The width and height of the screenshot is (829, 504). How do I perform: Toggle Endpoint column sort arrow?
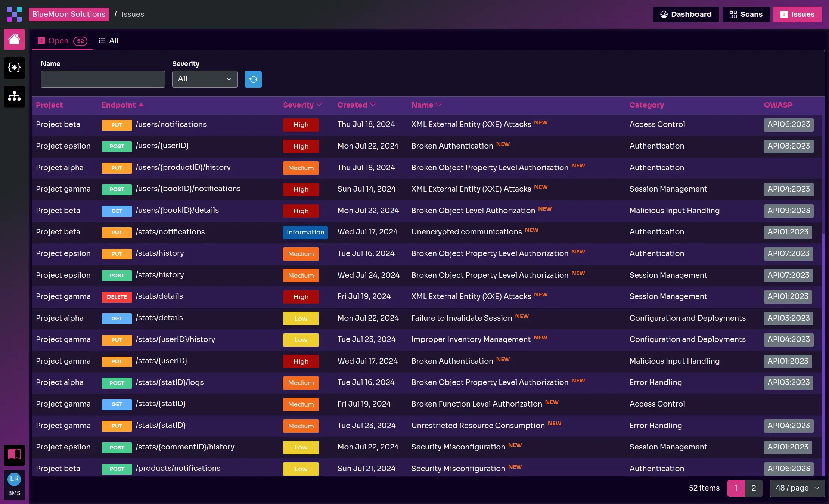141,105
